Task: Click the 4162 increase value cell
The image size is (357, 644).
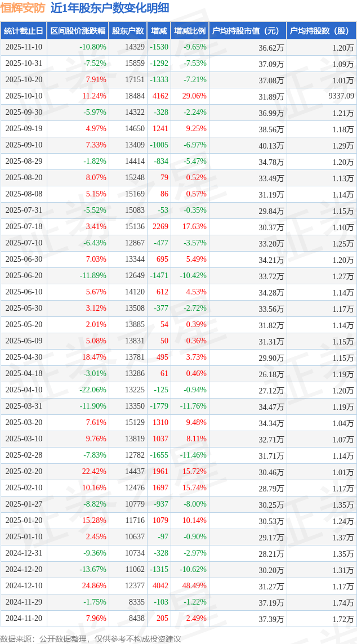Action: click(160, 96)
